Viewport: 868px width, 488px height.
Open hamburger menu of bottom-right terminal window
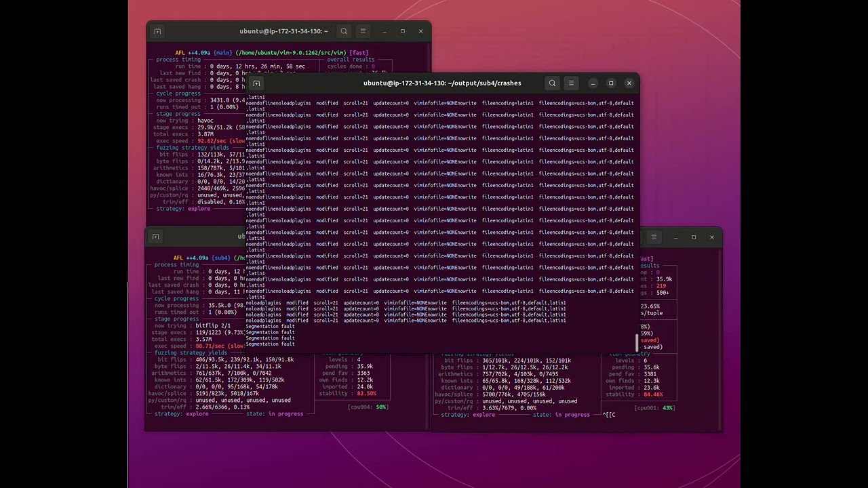point(654,237)
